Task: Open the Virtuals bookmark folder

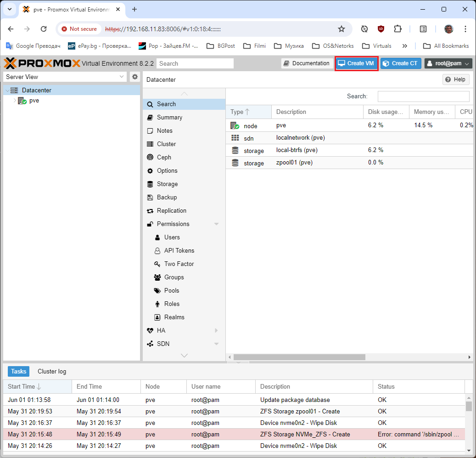Action: pos(377,46)
